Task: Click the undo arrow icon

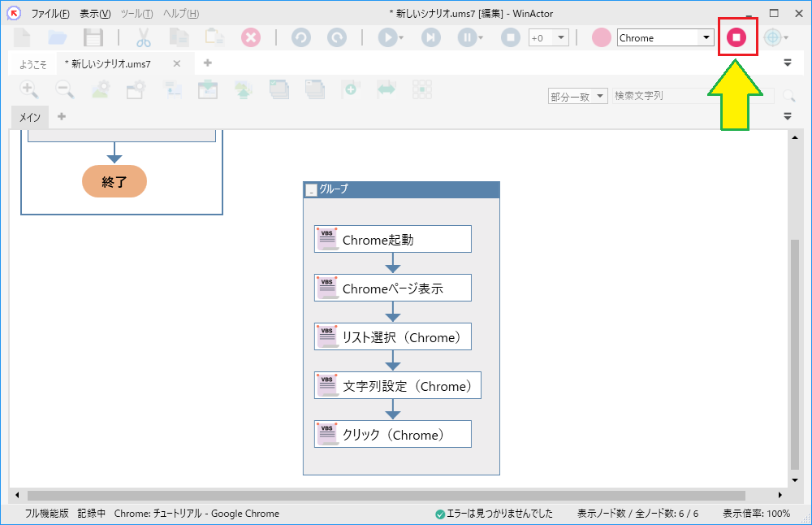Action: pos(301,37)
